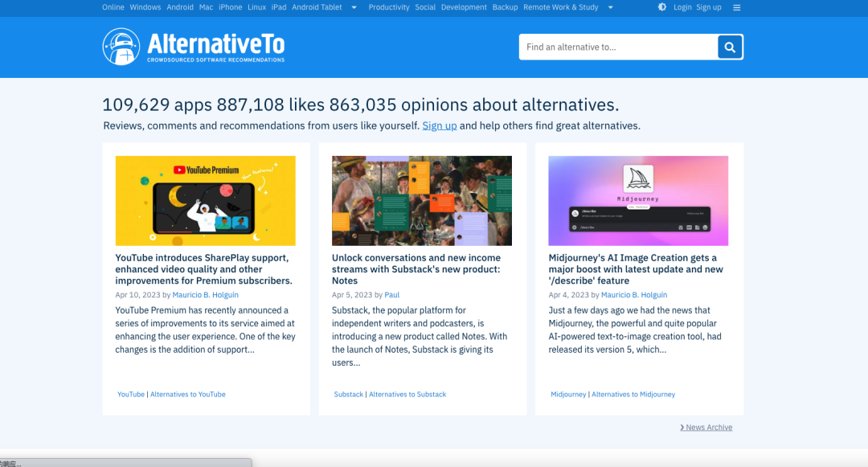Click the AlternativeTo logo

pos(194,47)
